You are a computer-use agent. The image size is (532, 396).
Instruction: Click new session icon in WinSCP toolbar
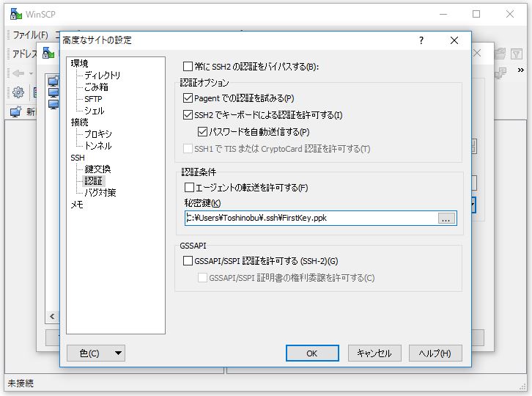pos(15,111)
